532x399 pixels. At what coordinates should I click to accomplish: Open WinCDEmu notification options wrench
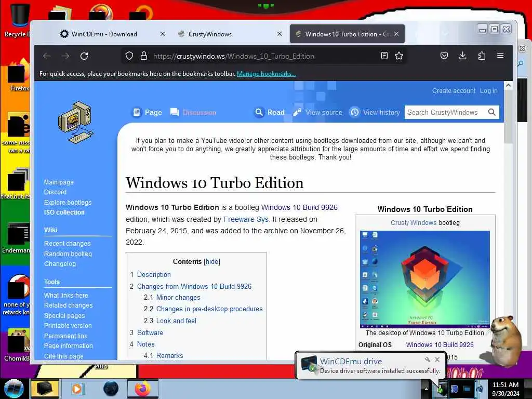[x=428, y=360]
